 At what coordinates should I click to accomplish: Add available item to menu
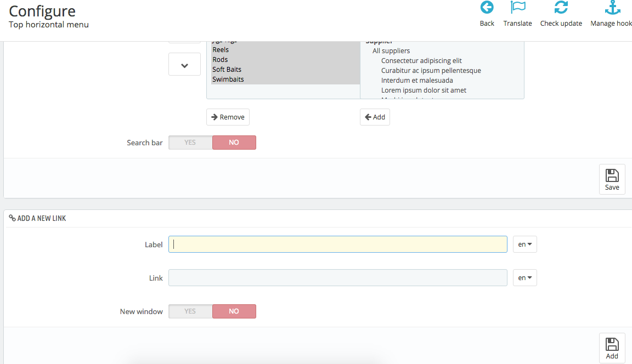pos(375,117)
